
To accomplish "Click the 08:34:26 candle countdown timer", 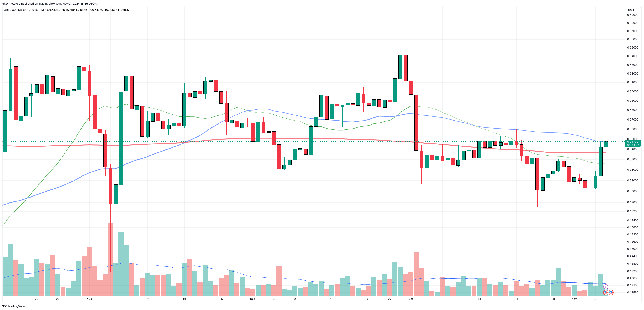I will click(x=633, y=145).
